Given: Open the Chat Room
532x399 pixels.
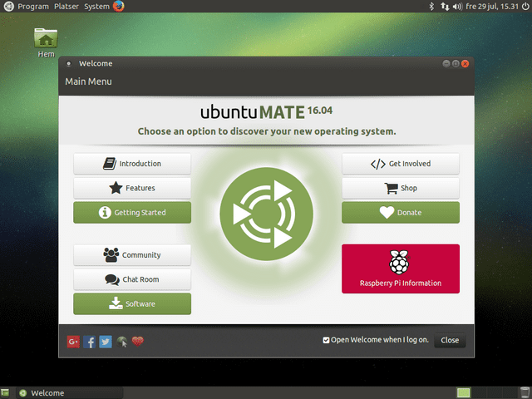Looking at the screenshot, I should point(132,279).
